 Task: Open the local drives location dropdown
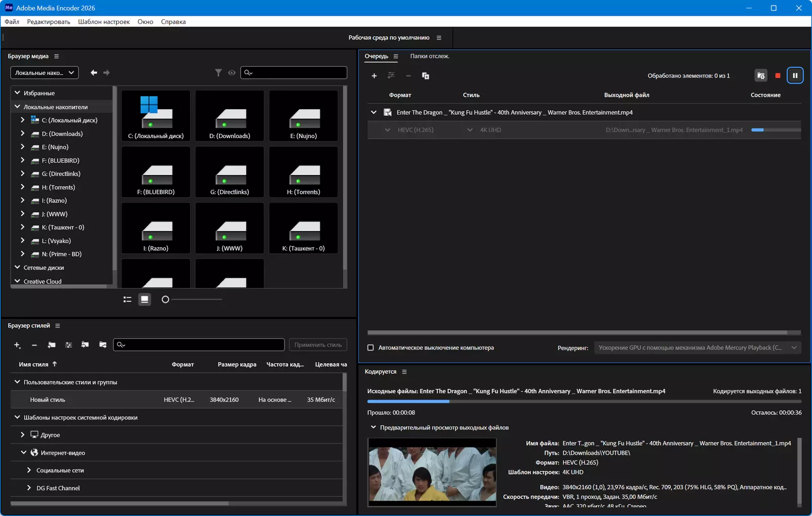click(x=44, y=73)
